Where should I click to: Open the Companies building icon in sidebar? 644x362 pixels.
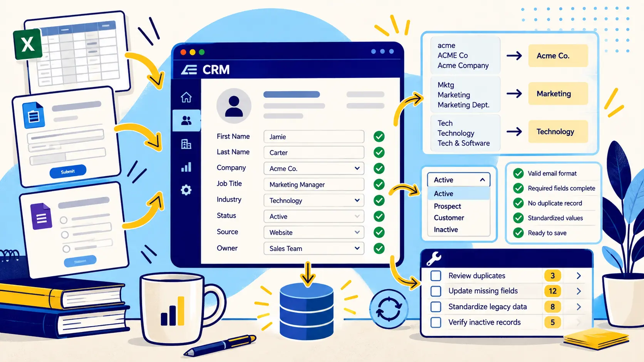tap(186, 144)
